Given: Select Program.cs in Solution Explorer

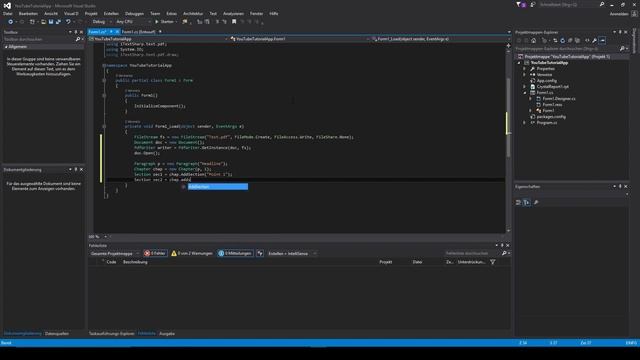Looking at the screenshot, I should [x=547, y=122].
